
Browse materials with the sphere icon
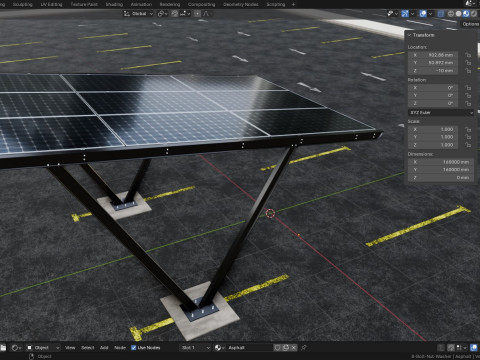point(219,348)
